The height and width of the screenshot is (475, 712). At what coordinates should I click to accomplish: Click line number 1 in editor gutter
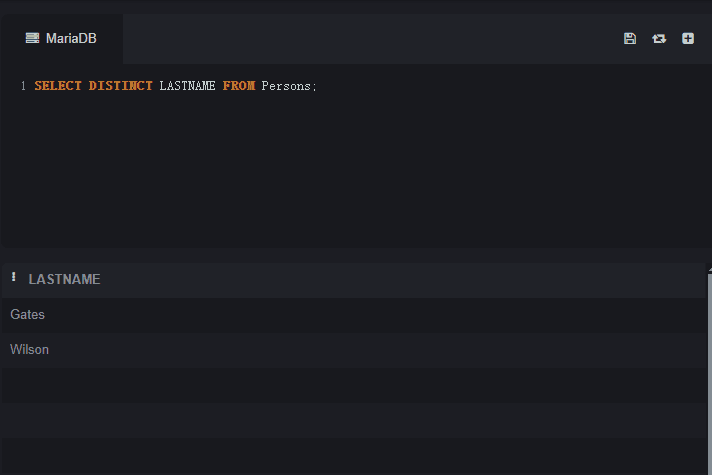(23, 86)
